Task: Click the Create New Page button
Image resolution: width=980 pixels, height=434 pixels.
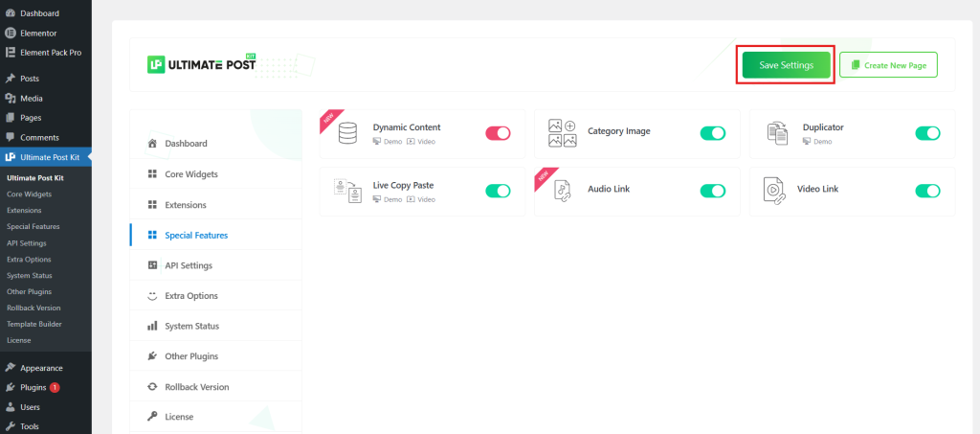Action: (x=888, y=65)
